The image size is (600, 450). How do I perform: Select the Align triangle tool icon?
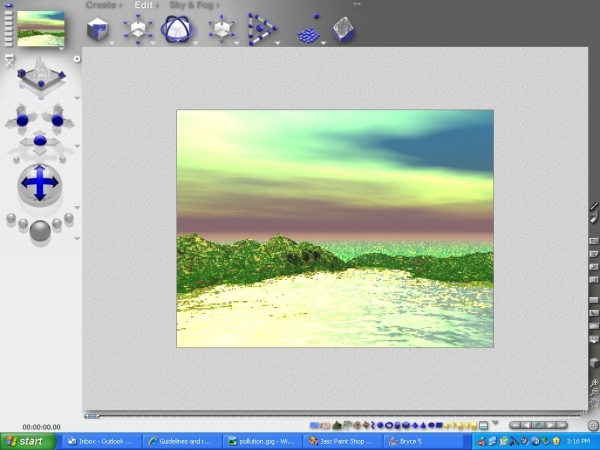262,29
